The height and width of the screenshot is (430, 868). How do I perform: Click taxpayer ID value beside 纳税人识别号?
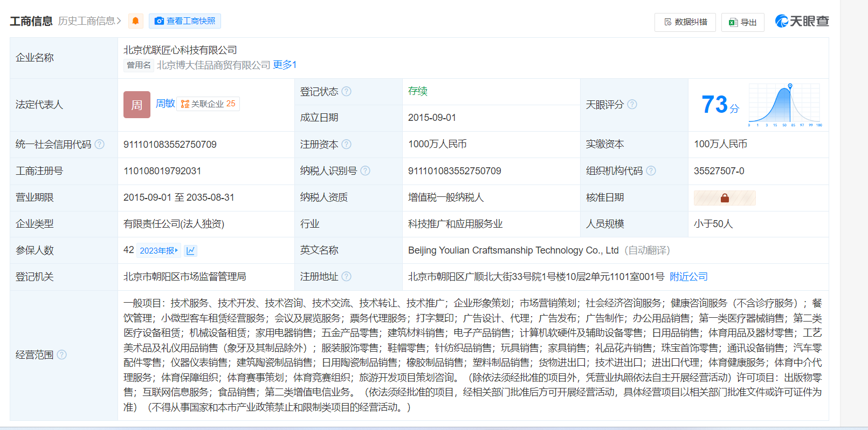click(454, 171)
